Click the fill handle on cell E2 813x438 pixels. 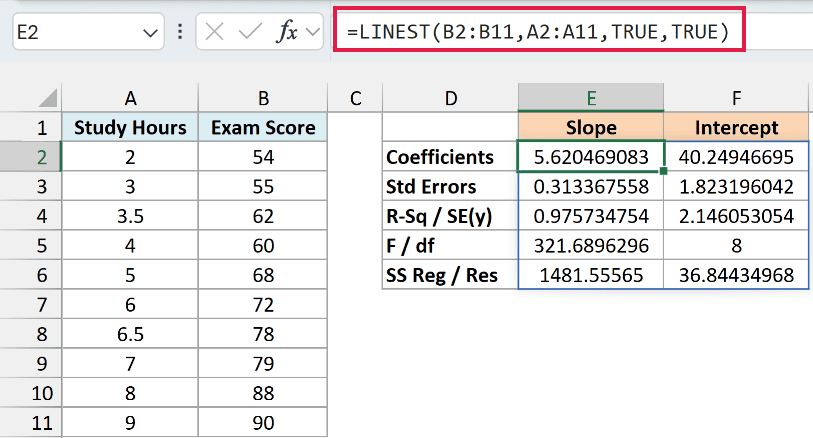664,171
